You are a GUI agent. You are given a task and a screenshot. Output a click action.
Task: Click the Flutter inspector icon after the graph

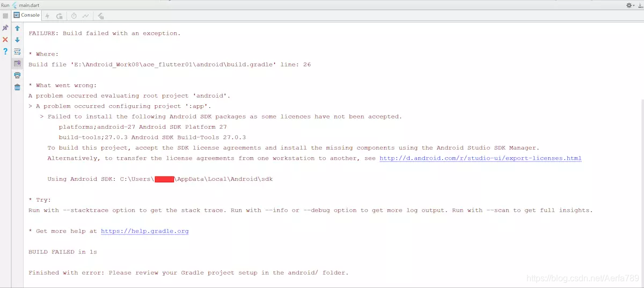pyautogui.click(x=101, y=16)
